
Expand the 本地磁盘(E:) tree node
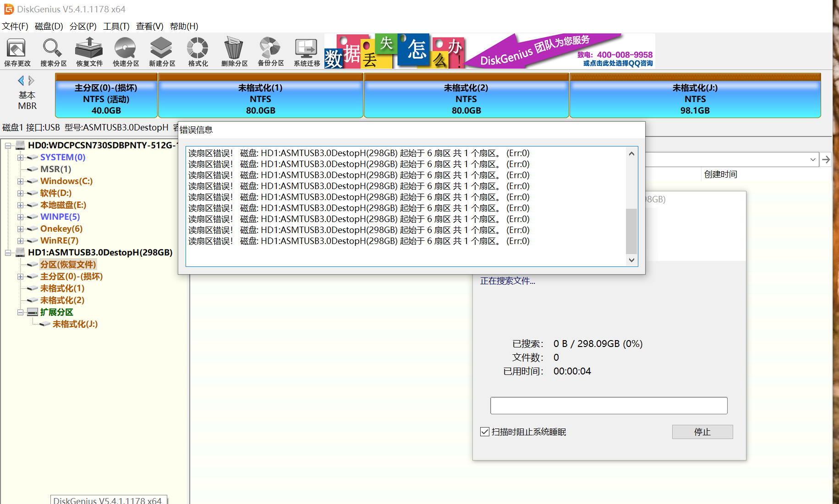point(20,205)
